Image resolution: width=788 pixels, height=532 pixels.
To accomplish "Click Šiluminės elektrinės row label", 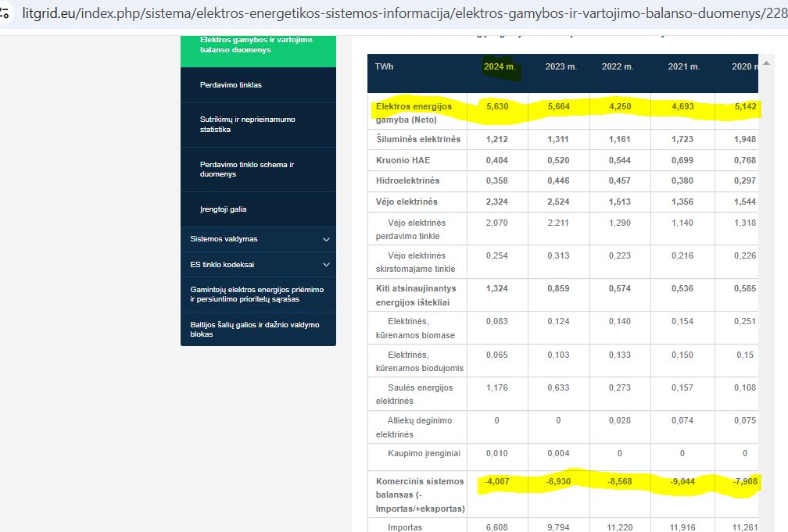I will [418, 139].
